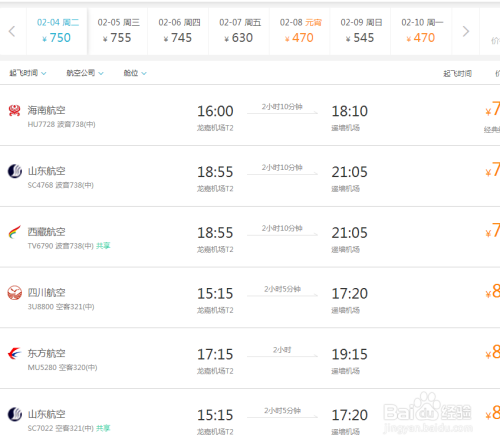Open the 航空公司 filter dropdown
500x445 pixels.
[85, 73]
